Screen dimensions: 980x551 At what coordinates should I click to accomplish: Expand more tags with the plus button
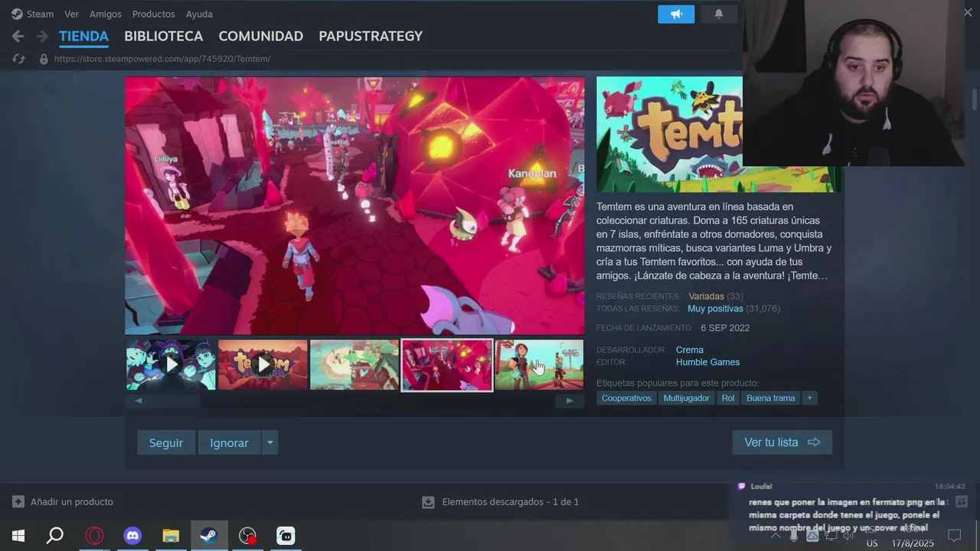click(x=809, y=398)
